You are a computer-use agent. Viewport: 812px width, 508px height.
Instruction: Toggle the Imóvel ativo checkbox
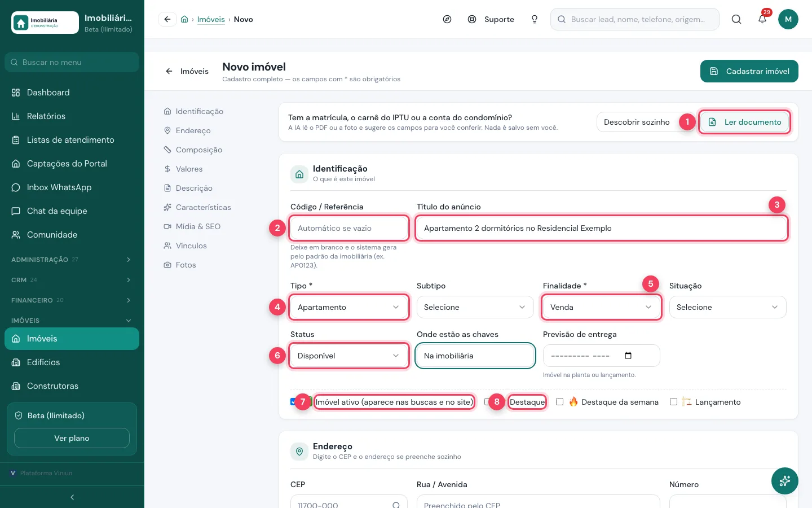tap(293, 402)
